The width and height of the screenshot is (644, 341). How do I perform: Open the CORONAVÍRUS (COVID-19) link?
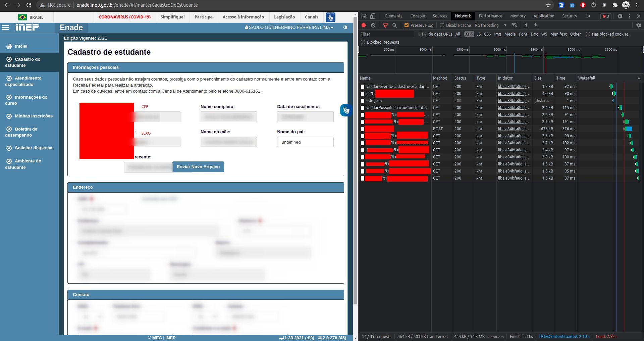click(124, 17)
